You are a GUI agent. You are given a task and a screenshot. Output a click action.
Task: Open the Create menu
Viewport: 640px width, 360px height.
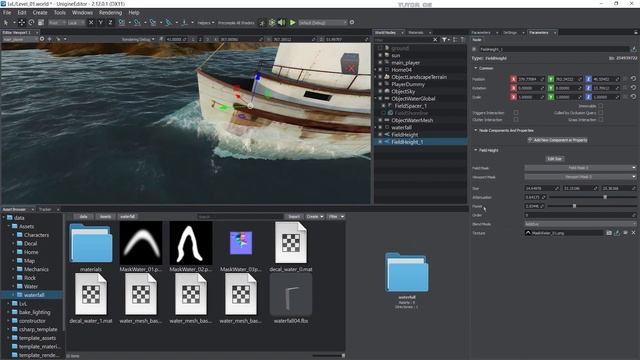tap(40, 13)
